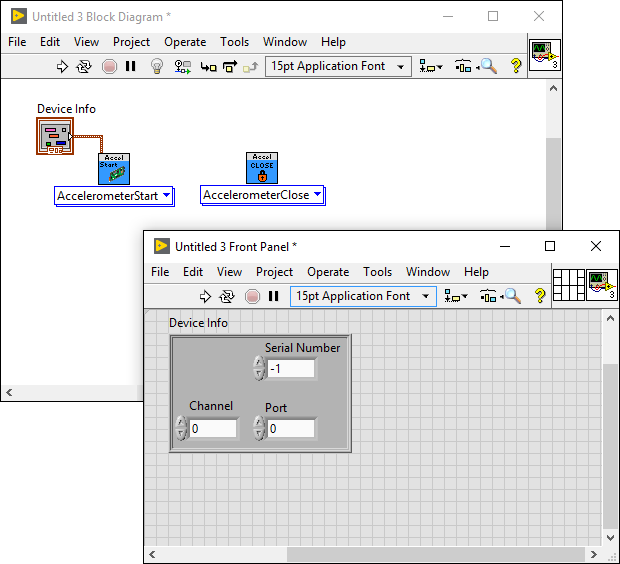Click Abort Execution in Block Diagram toolbar
The width and height of the screenshot is (620, 564).
coord(109,66)
